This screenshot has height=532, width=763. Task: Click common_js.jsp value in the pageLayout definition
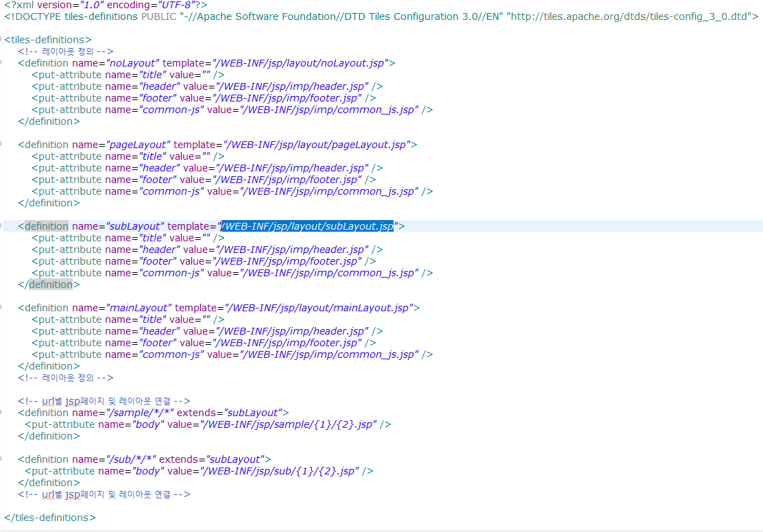point(330,192)
